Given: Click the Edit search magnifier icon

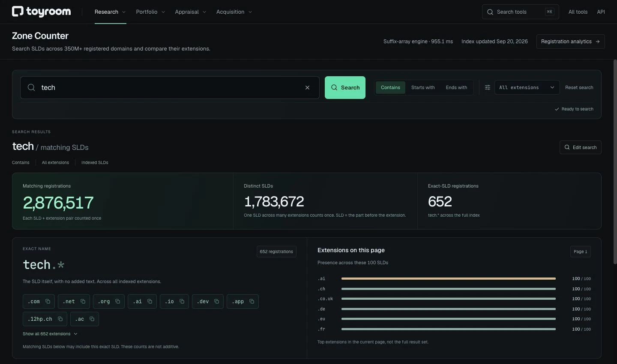Looking at the screenshot, I should [567, 147].
